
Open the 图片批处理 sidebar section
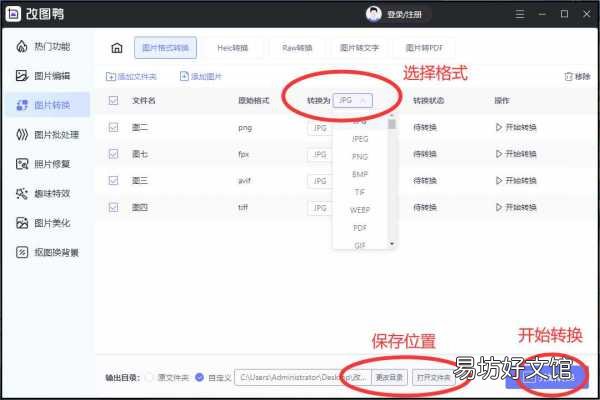pos(47,135)
